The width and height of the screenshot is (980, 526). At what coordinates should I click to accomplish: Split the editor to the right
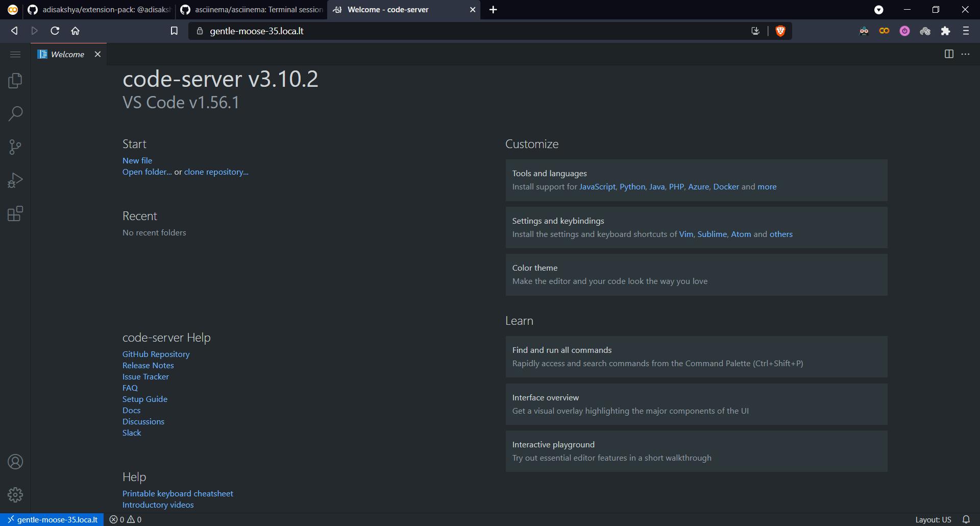(949, 54)
